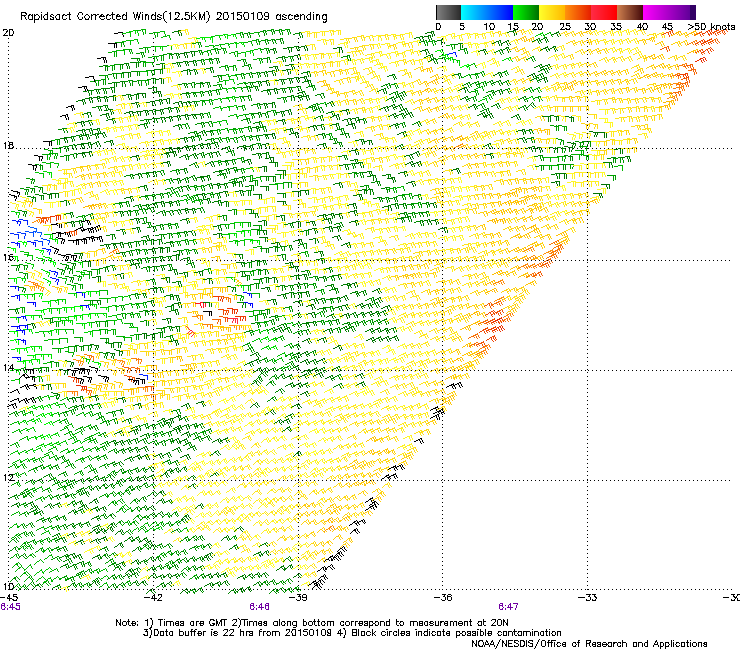The image size is (740, 650).
Task: Click the latitude label 10
Action: (x=8, y=587)
